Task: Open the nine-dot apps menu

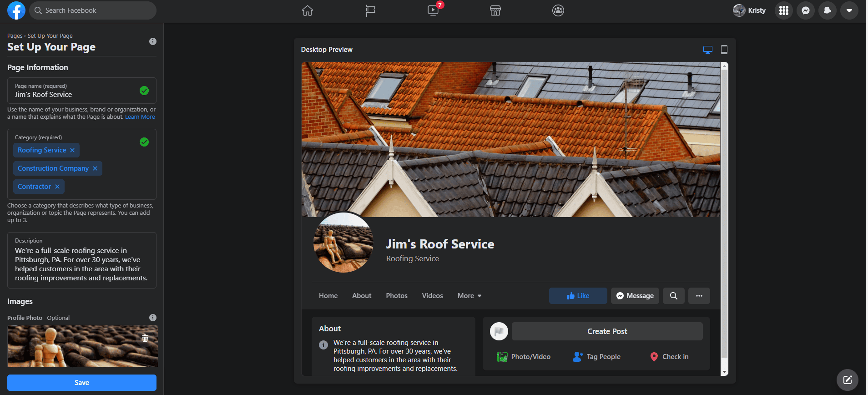Action: click(x=783, y=10)
